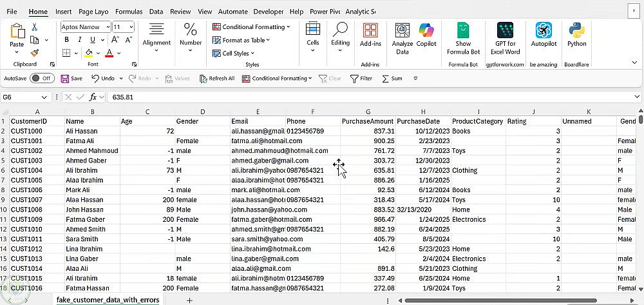
Task: Expand the Fill Color dropdown arrow
Action: click(97, 53)
